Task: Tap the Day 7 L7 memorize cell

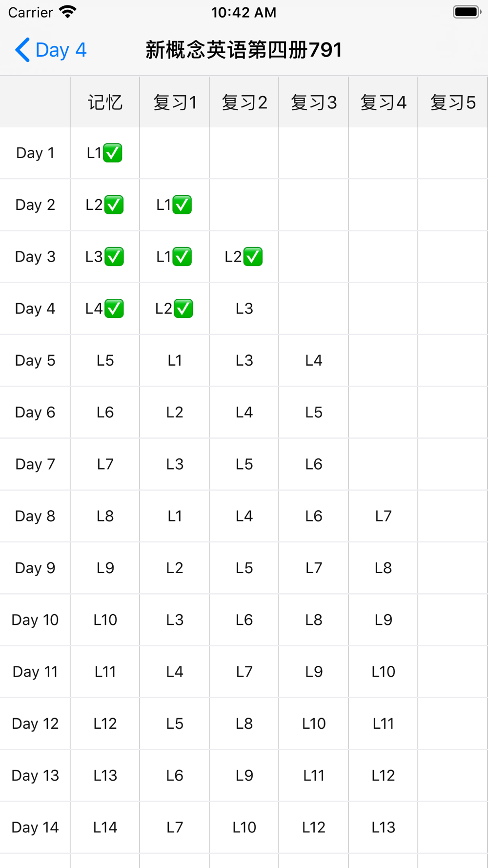Action: [x=105, y=464]
